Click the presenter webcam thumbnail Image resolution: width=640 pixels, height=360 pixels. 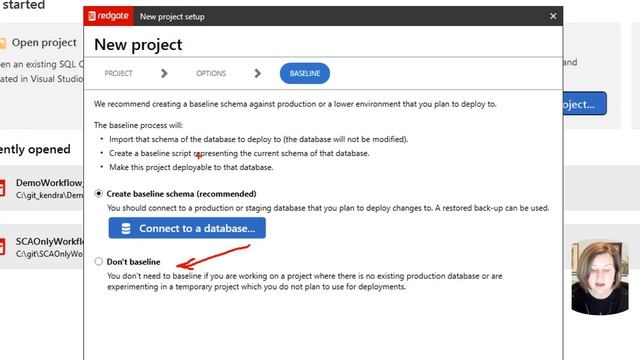600,277
